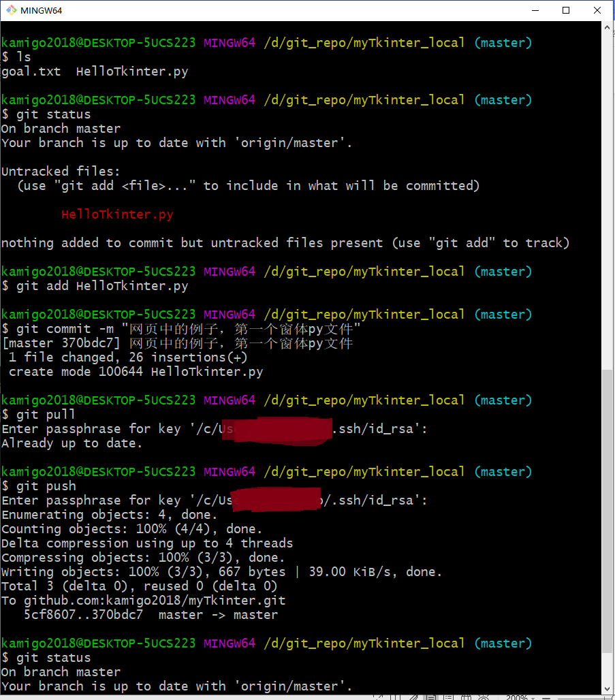Click the 'nothing added to commit' line
This screenshot has height=700, width=615.
tap(285, 243)
